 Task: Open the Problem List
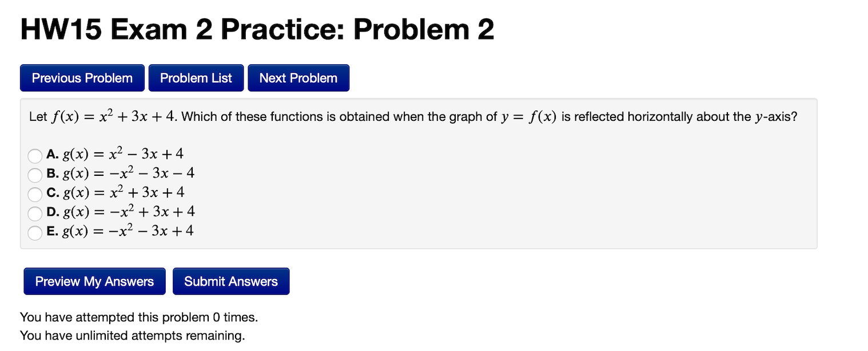196,77
